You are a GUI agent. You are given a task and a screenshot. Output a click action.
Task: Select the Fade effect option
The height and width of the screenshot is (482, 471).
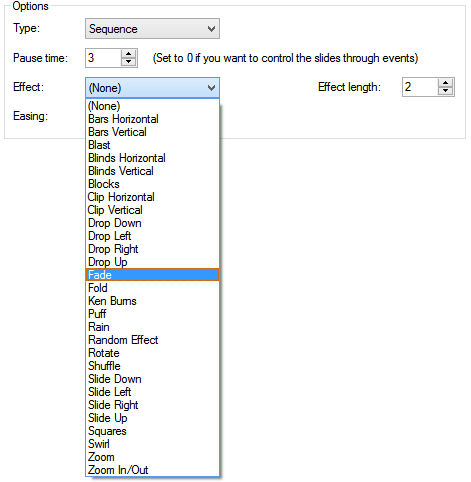pos(152,275)
